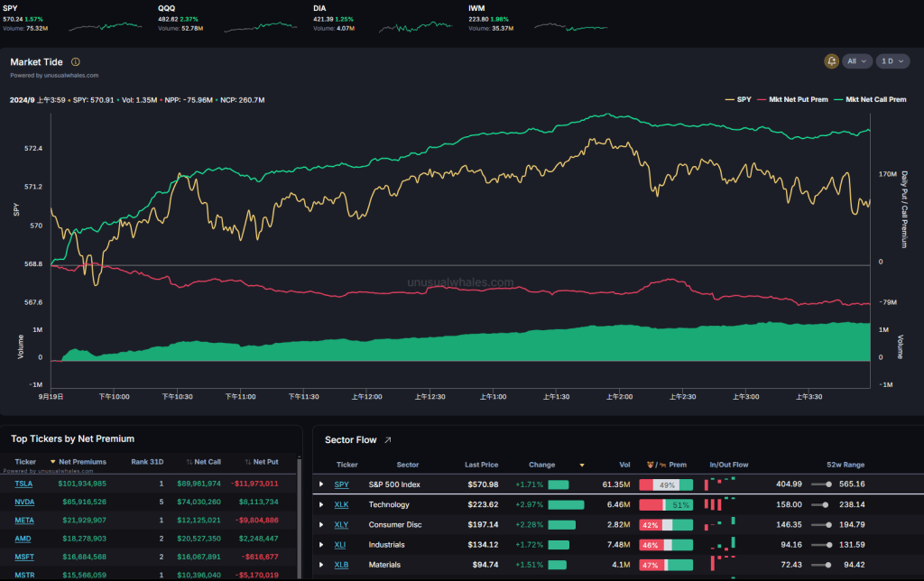
Task: Toggle Mkt Net Call Prem legend
Action: pyautogui.click(x=870, y=99)
